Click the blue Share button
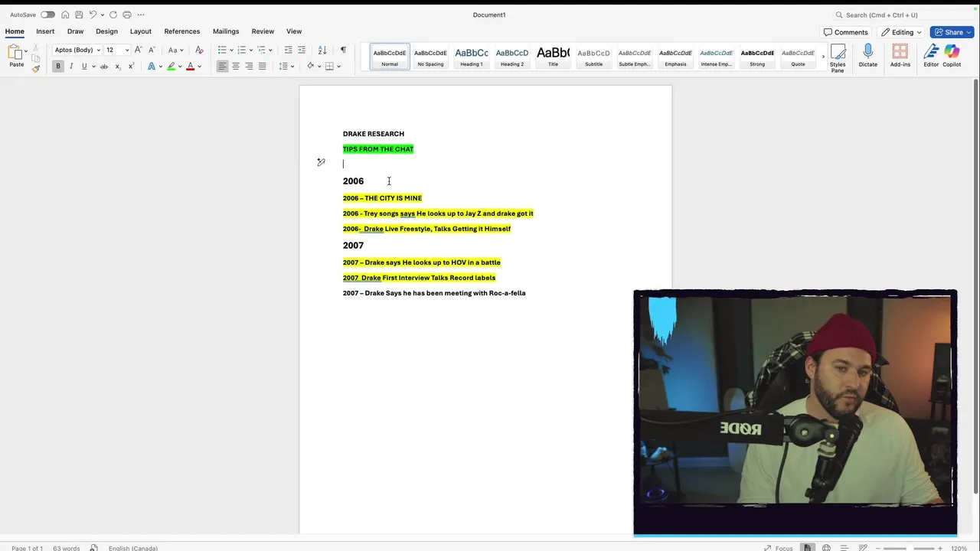980x551 pixels. (952, 32)
